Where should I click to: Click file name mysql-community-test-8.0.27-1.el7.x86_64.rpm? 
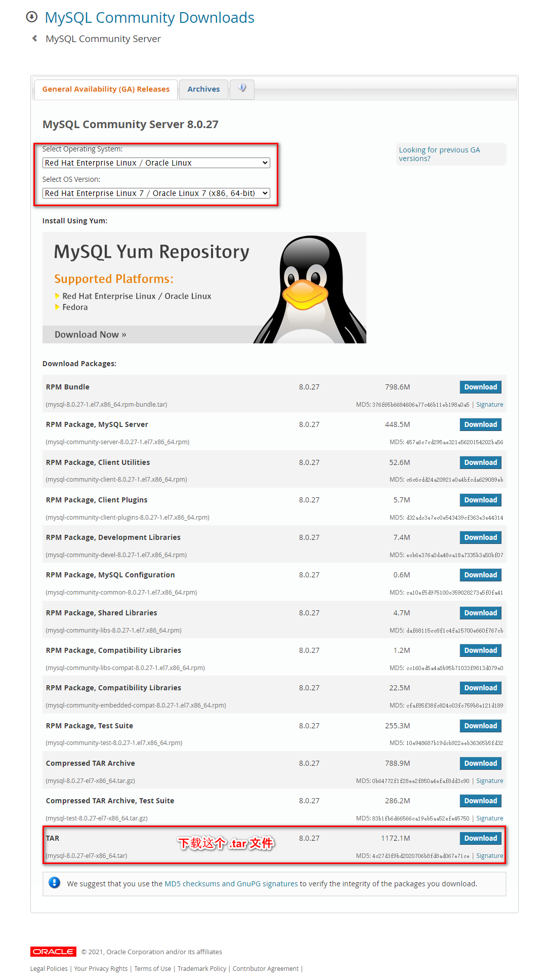[114, 743]
